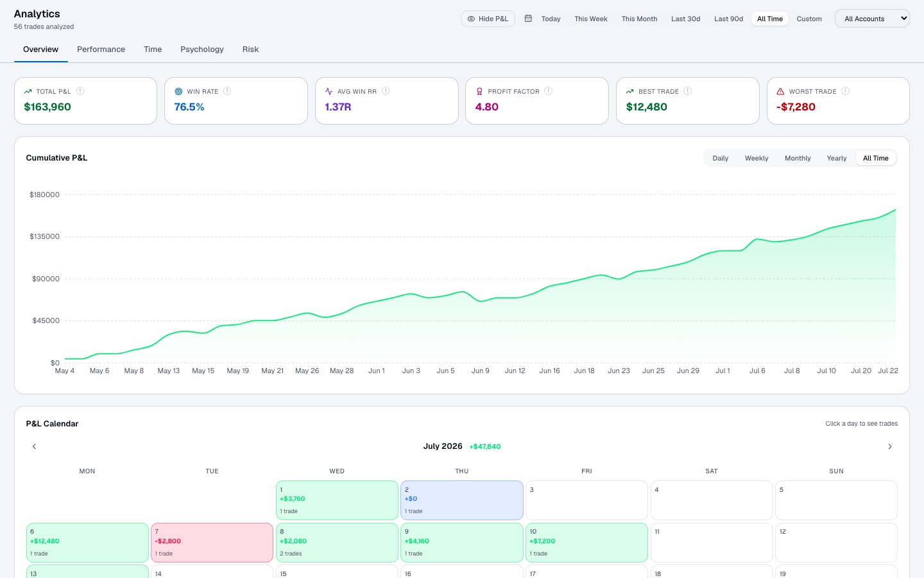Viewport: 924px width, 578px height.
Task: Click the calendar icon near Today
Action: pyautogui.click(x=528, y=19)
